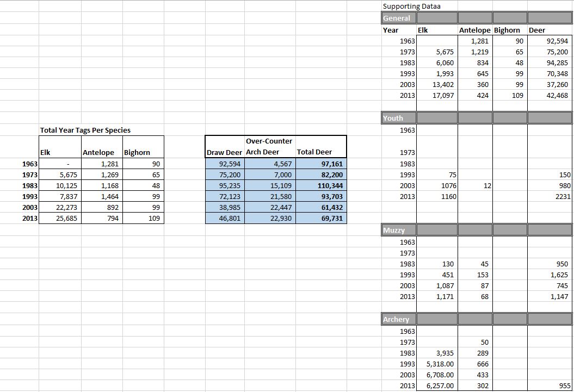Select total deer value 97,161
The height and width of the screenshot is (392, 574).
pos(320,164)
